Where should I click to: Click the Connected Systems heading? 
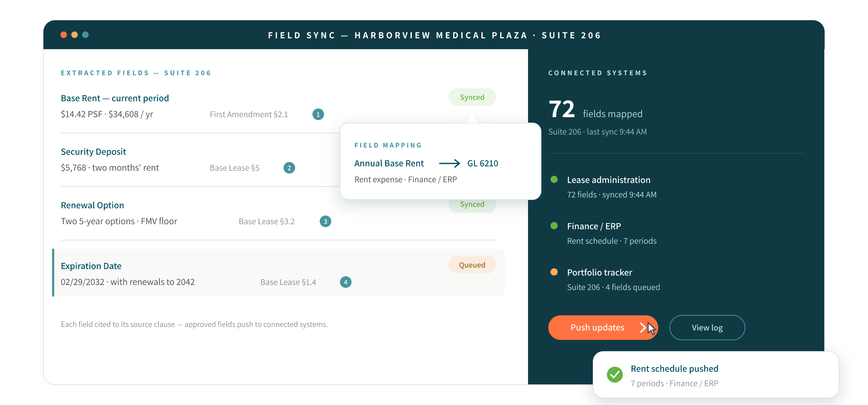597,73
